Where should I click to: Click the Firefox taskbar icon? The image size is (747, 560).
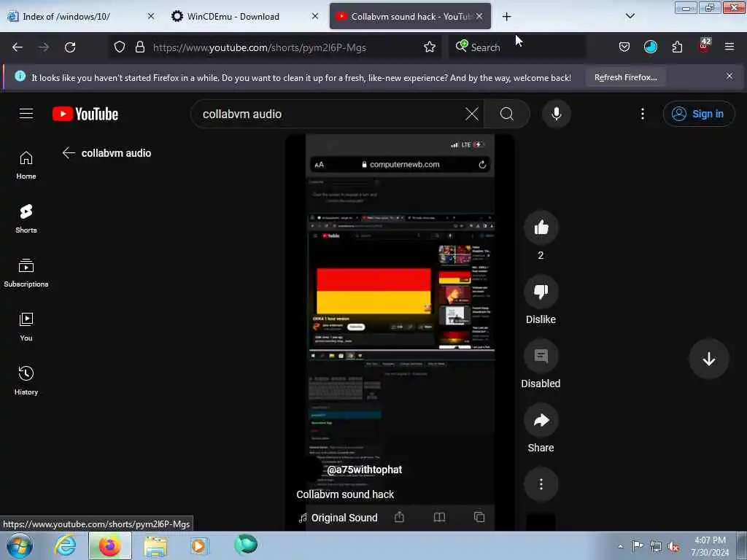[110, 545]
